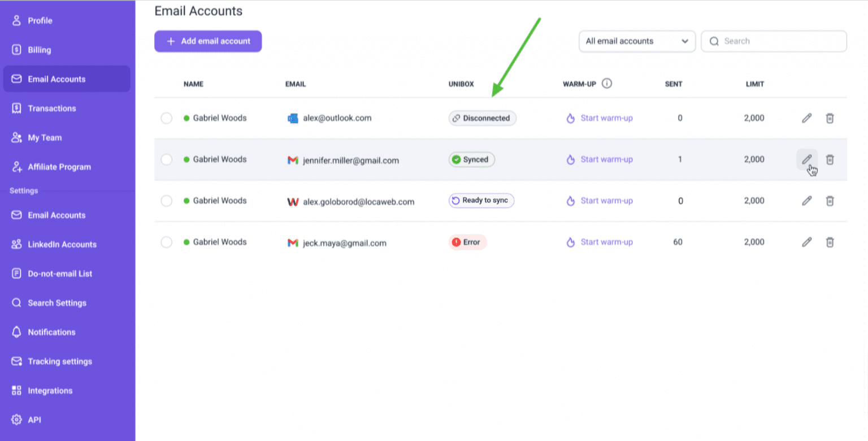Click the search magnifier icon in the search bar
This screenshot has height=441, width=868.
tap(714, 41)
